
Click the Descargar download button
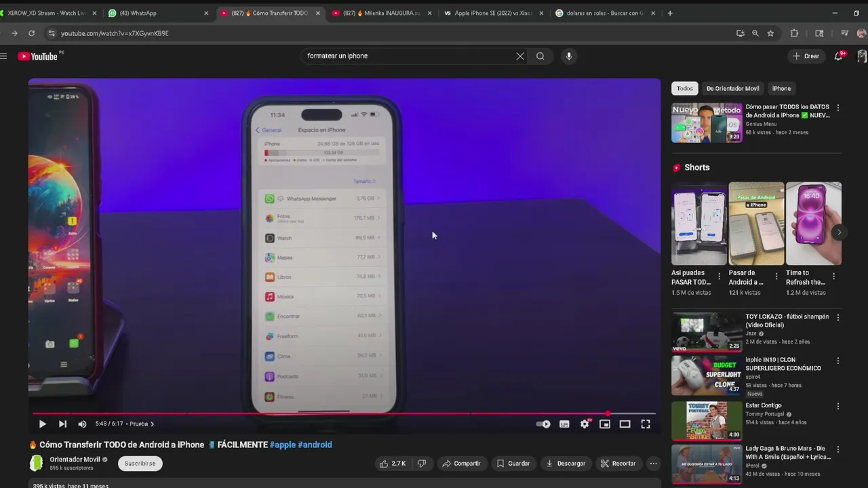click(x=566, y=464)
